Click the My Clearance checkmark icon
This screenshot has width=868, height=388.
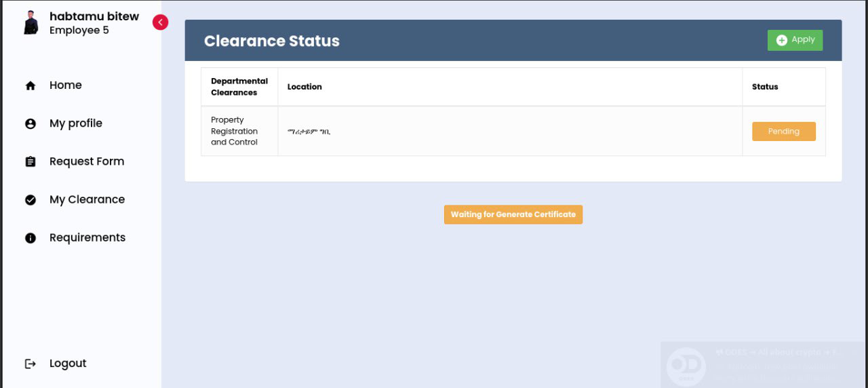(x=30, y=199)
